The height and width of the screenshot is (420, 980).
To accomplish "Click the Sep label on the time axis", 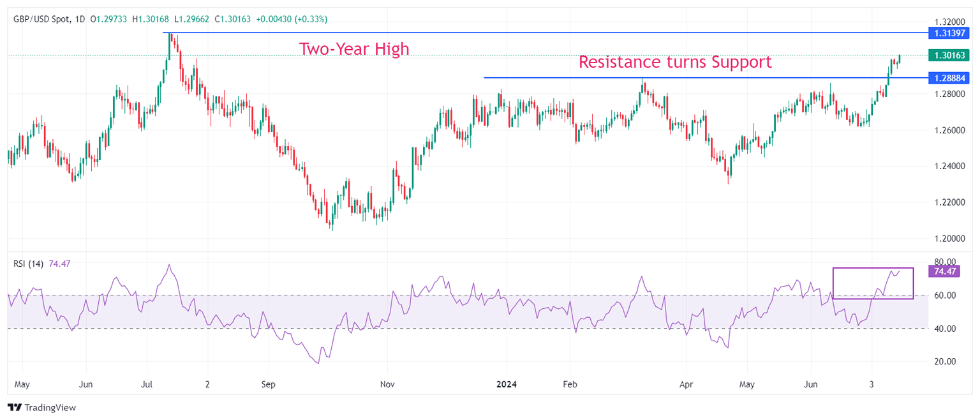I will coord(268,385).
